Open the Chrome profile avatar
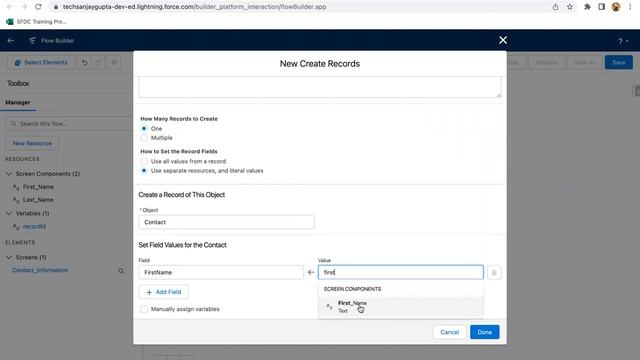This screenshot has height=360, width=640. (616, 7)
